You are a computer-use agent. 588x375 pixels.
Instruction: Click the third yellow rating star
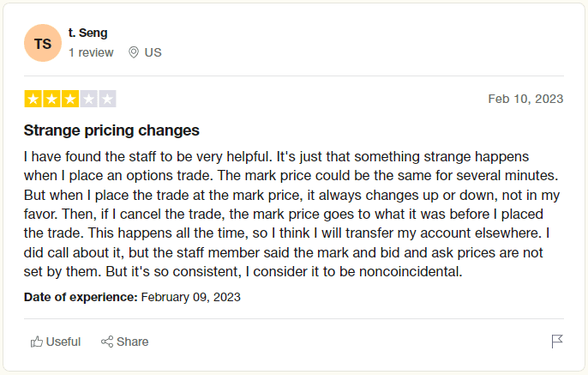tap(70, 99)
